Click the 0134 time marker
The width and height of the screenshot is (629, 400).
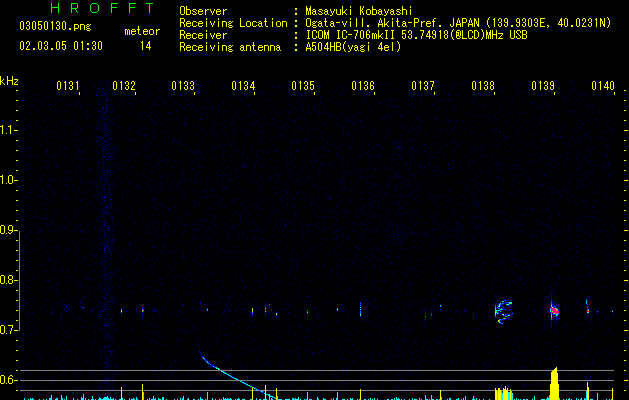coord(243,86)
